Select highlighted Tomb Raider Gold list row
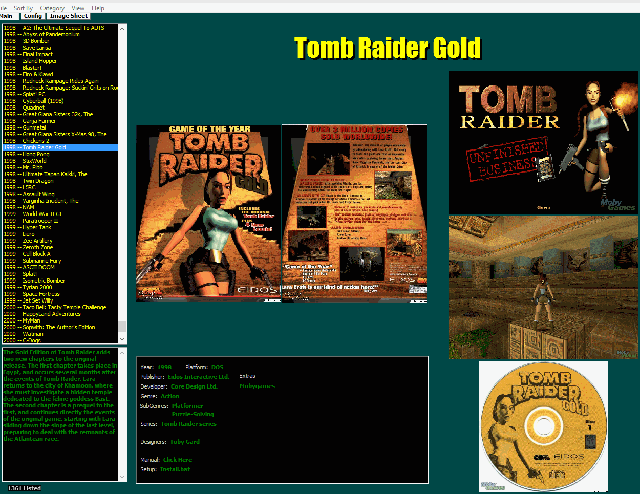 pos(60,147)
